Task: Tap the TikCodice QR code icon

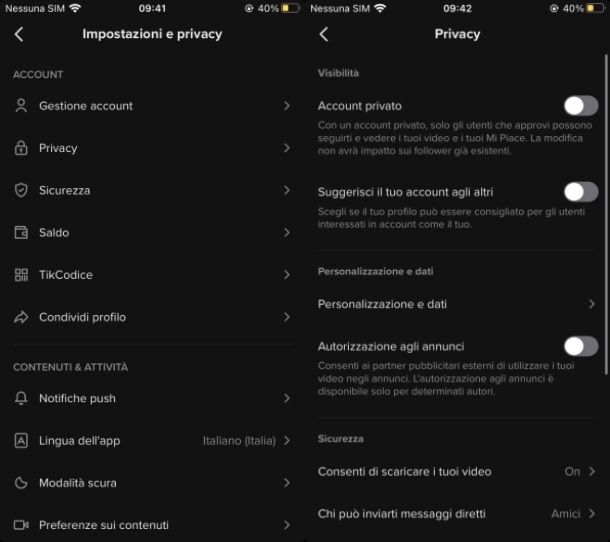Action: (x=21, y=275)
